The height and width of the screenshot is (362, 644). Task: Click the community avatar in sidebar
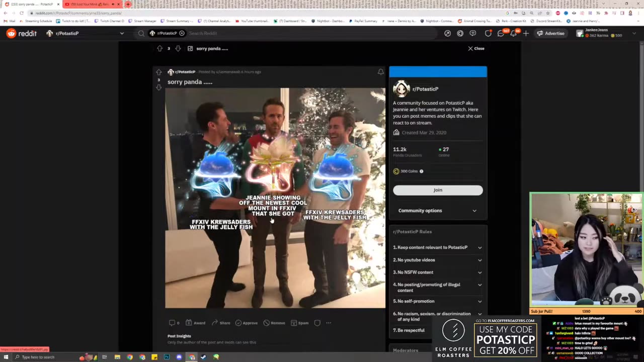coord(401,89)
